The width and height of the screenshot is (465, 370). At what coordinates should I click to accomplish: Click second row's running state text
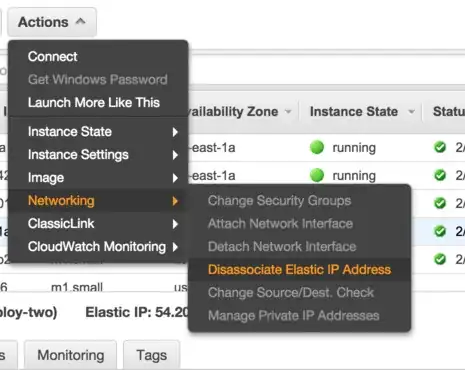pos(354,176)
